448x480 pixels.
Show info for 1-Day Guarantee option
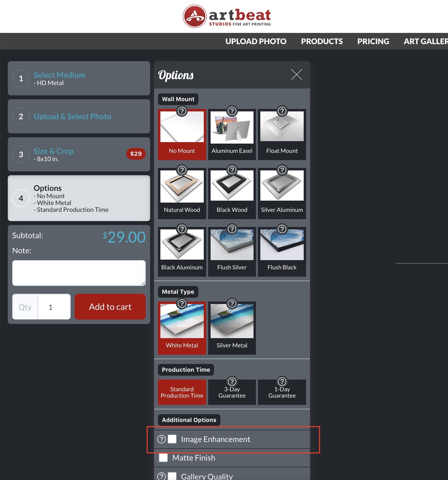point(282,381)
